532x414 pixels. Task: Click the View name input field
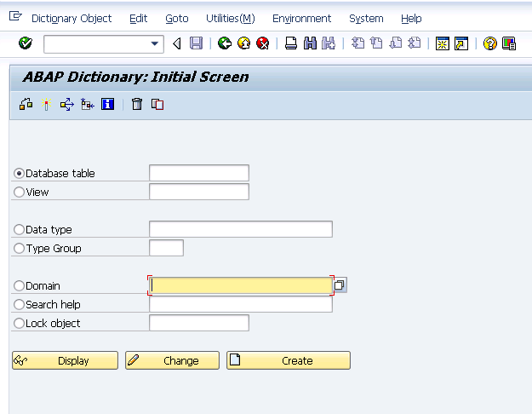[x=199, y=192]
